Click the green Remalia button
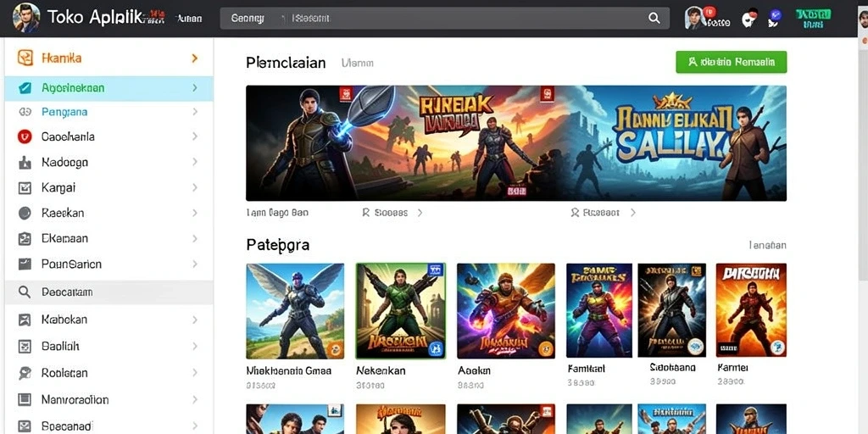The image size is (868, 434). [731, 62]
